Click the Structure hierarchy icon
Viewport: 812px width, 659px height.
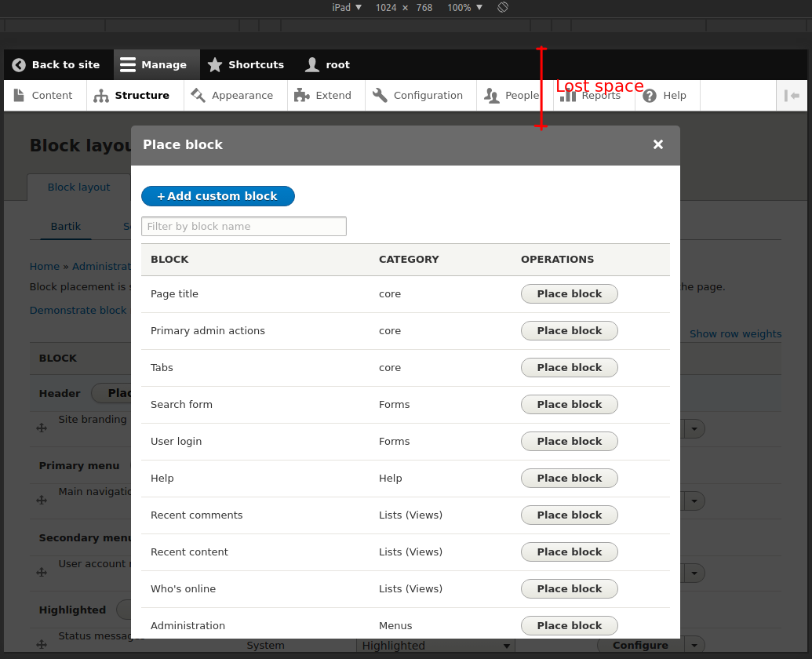pyautogui.click(x=101, y=96)
